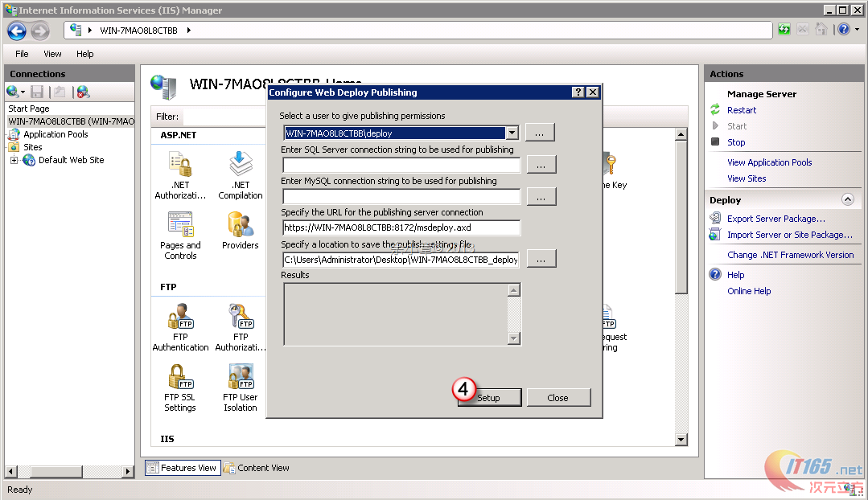Click the Create New Connection globe icon
Viewport: 868px width, 500px height.
pos(12,92)
